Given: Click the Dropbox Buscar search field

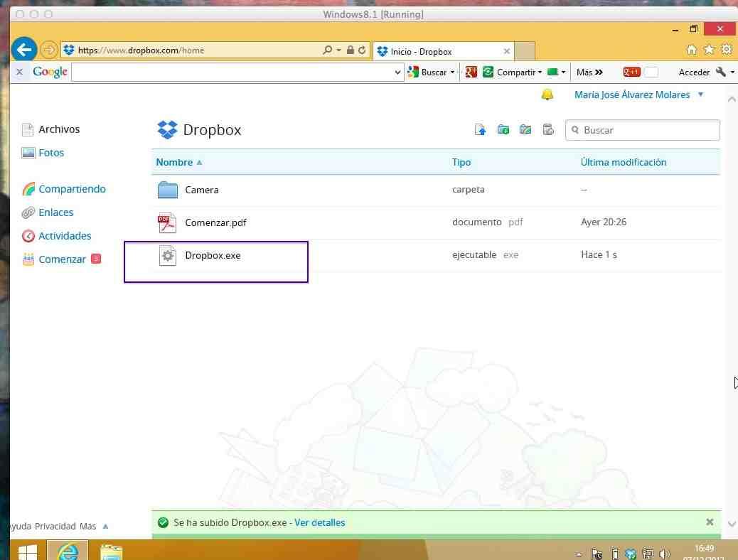Looking at the screenshot, I should tap(648, 130).
